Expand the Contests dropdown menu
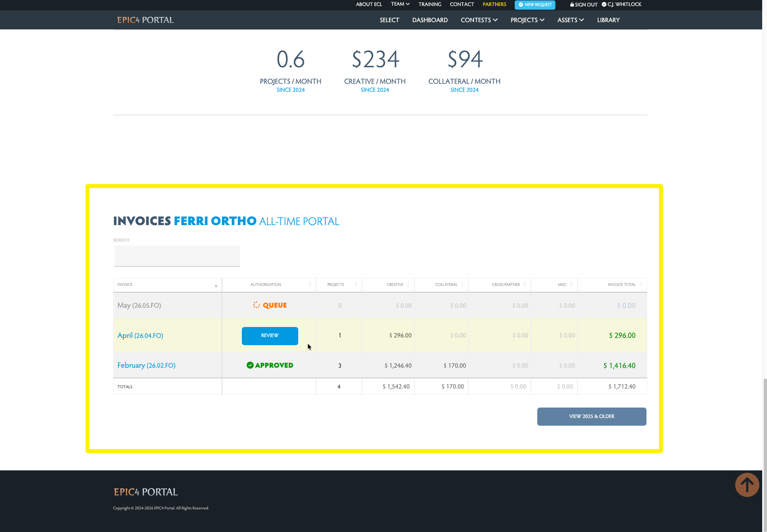Viewport: 767px width, 532px height. pos(479,20)
